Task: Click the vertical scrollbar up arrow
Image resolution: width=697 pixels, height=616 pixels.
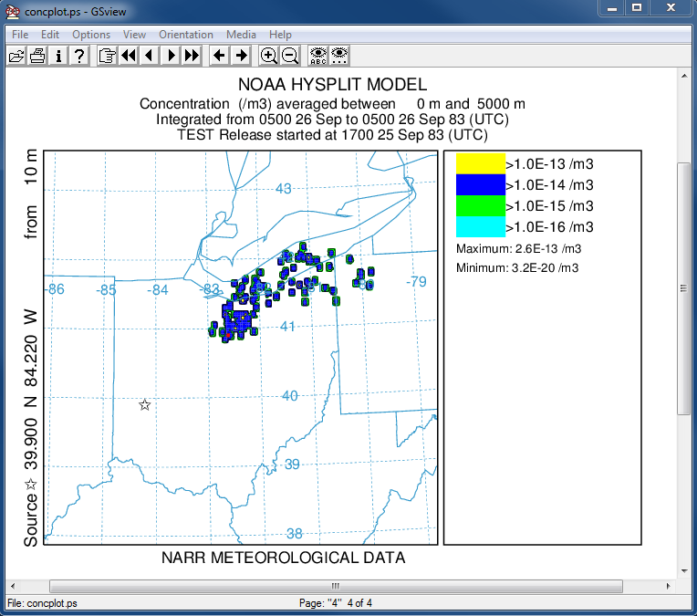Action: tap(684, 76)
